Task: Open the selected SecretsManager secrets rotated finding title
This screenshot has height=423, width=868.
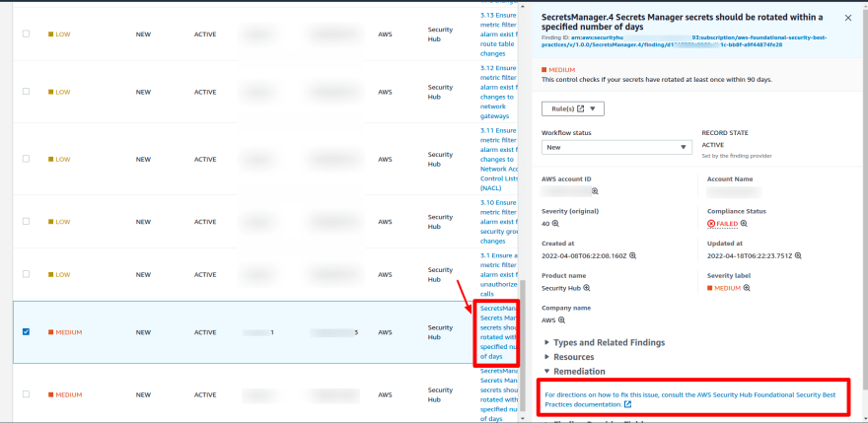Action: click(x=498, y=332)
